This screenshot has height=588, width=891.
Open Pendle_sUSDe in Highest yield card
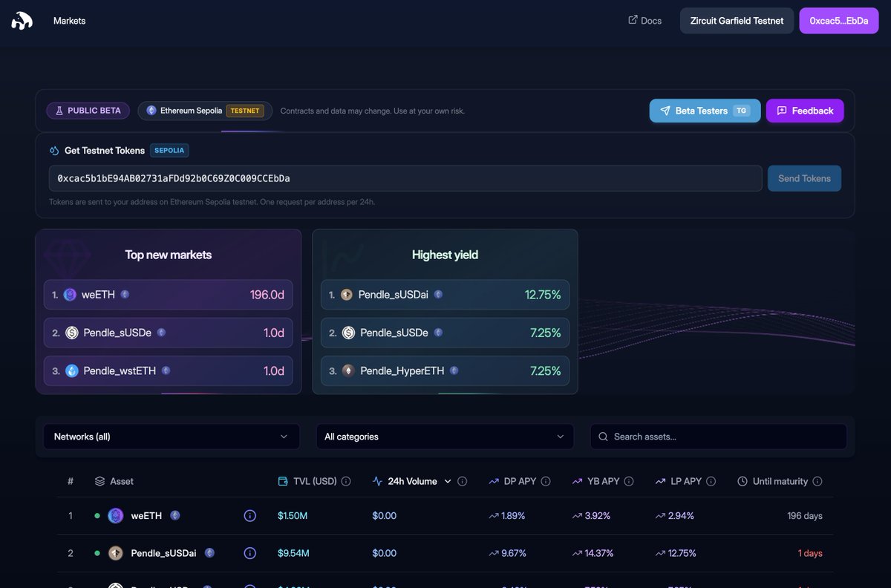pos(445,333)
